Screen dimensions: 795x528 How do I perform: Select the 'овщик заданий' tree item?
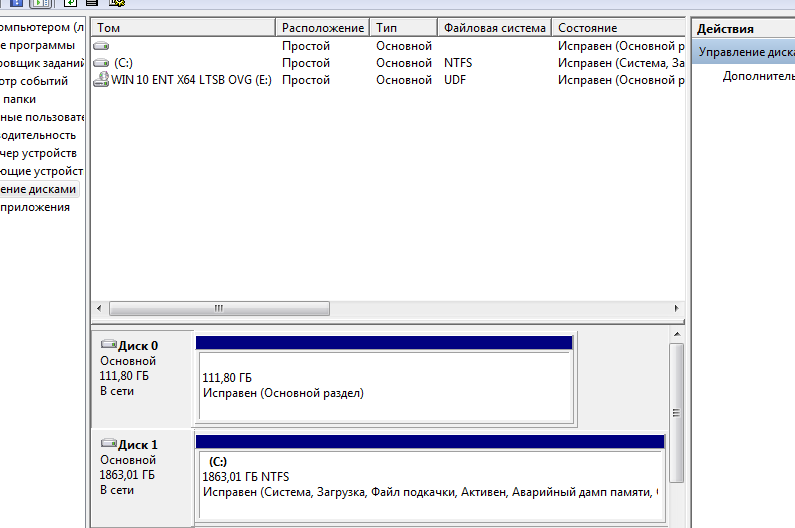[42, 63]
